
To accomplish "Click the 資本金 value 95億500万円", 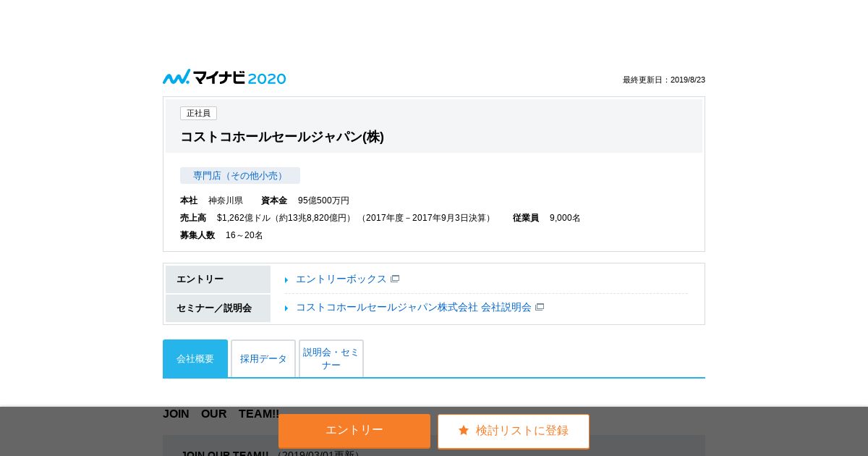I will (323, 200).
